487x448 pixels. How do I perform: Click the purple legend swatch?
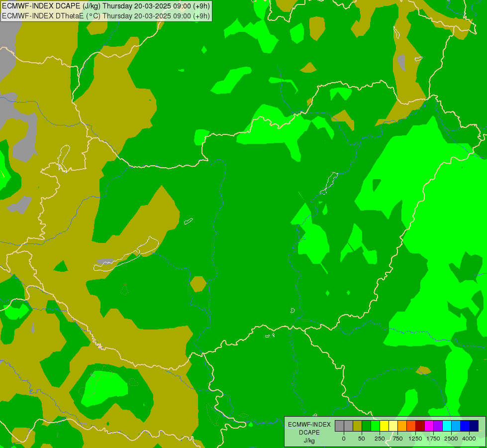click(438, 426)
